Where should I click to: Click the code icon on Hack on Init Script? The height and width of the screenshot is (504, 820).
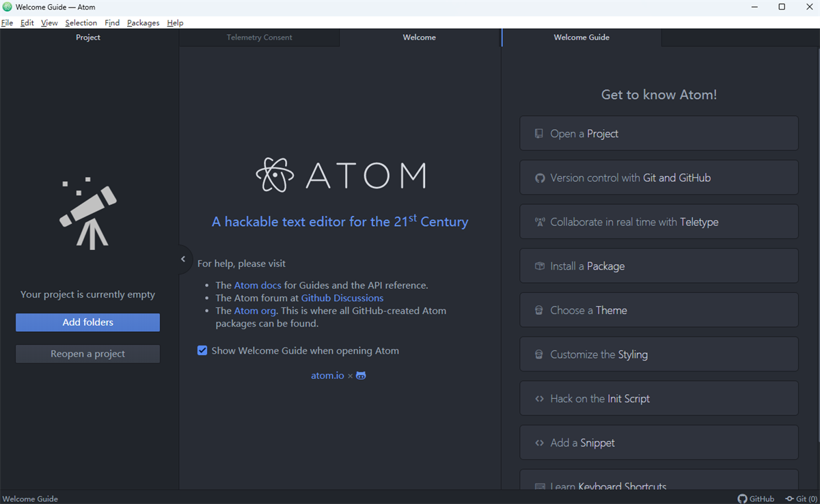(x=539, y=398)
